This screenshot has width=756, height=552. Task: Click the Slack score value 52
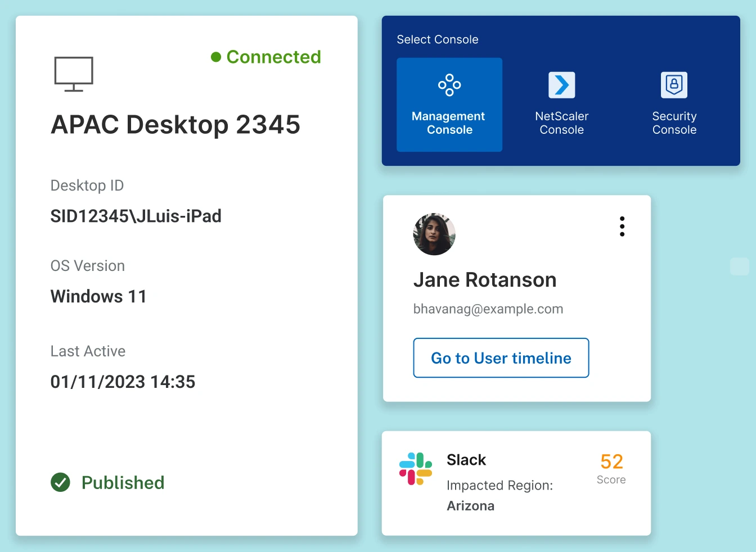click(611, 461)
